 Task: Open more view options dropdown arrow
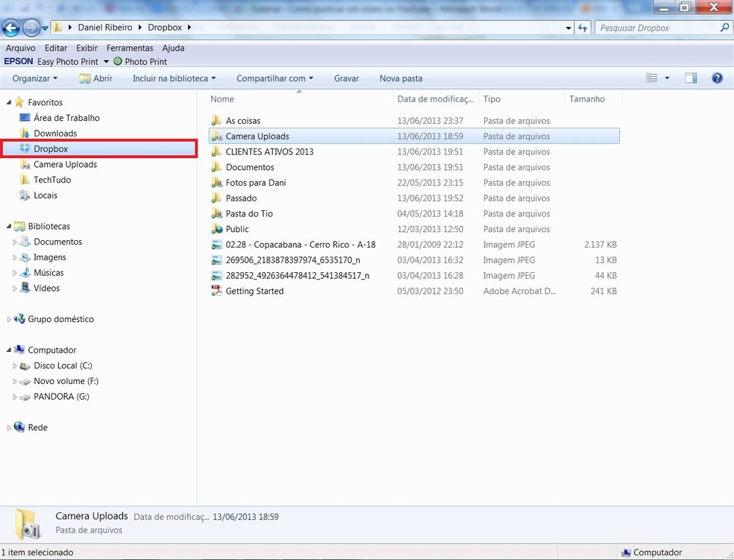667,78
